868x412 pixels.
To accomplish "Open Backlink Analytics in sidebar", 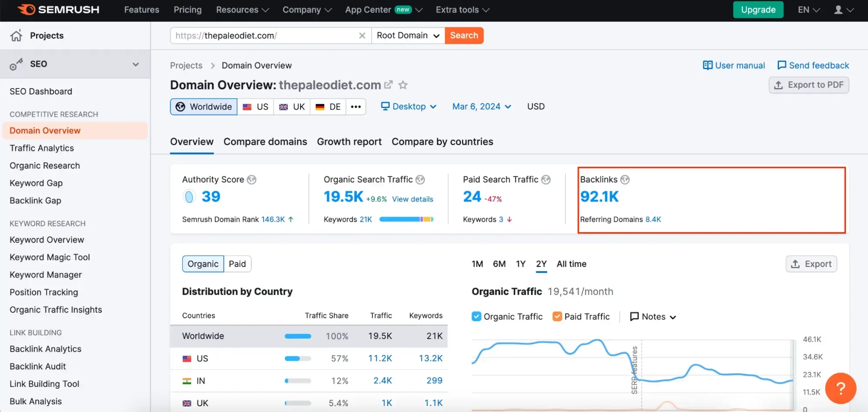I will click(45, 349).
